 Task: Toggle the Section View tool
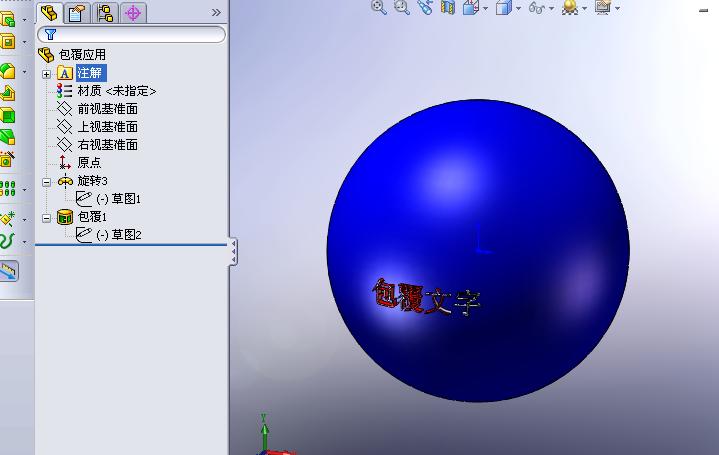pos(448,7)
